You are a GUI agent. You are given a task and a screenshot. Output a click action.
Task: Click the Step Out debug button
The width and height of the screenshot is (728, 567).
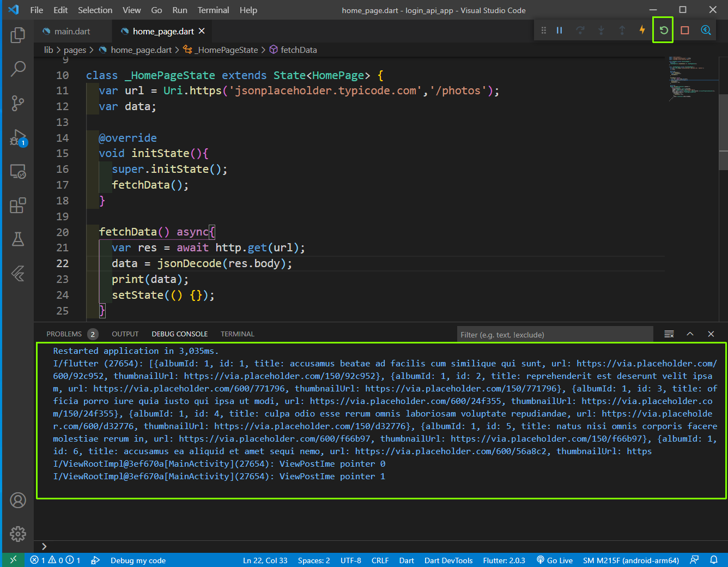click(x=622, y=31)
